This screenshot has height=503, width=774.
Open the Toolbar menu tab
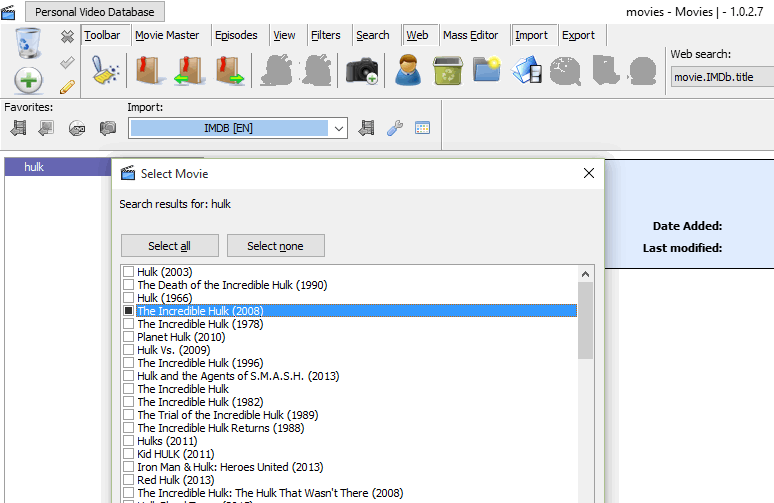click(102, 35)
